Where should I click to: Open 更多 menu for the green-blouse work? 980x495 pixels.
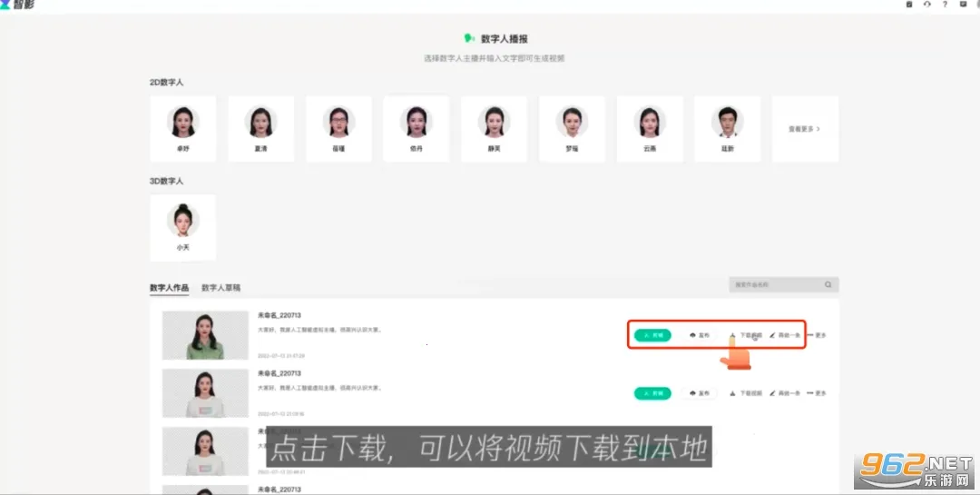[x=817, y=335]
